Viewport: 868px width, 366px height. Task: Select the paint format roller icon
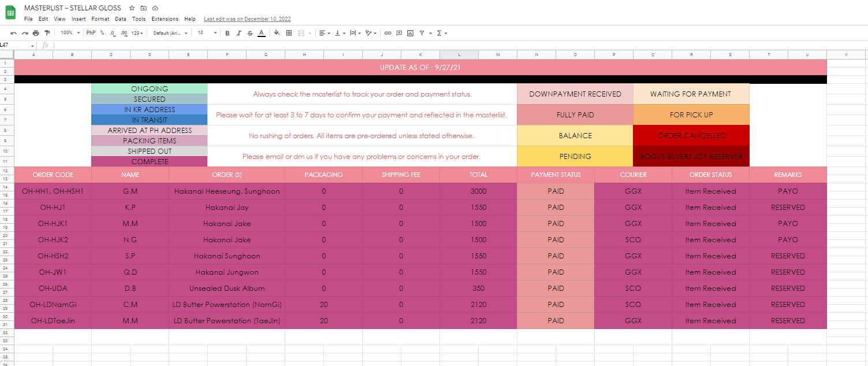[47, 33]
